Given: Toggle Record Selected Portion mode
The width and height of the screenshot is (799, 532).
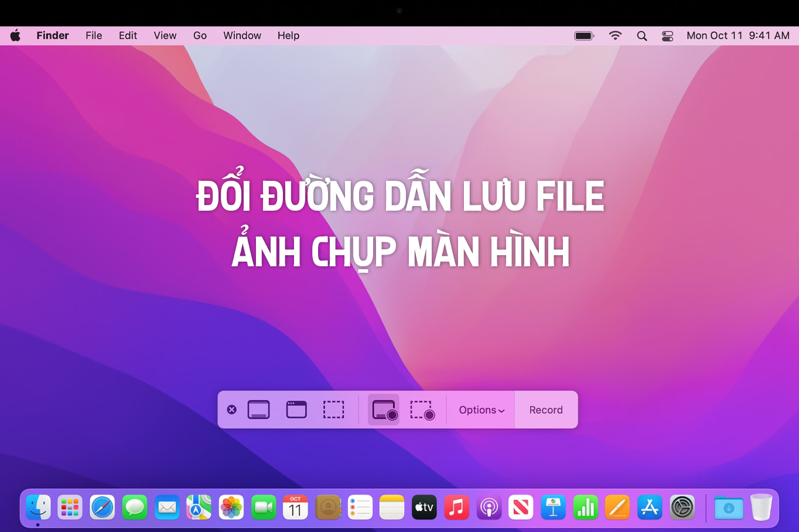Looking at the screenshot, I should click(422, 410).
